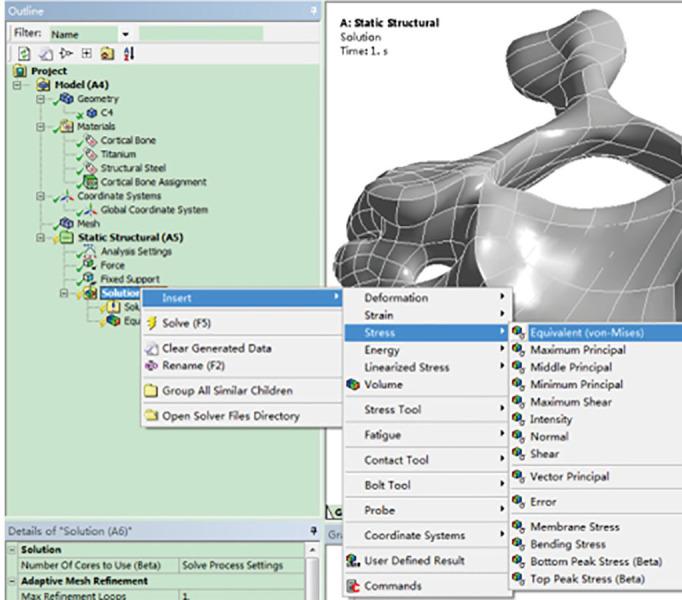Select Vector Principal stress
This screenshot has height=600, width=682.
coord(597,477)
